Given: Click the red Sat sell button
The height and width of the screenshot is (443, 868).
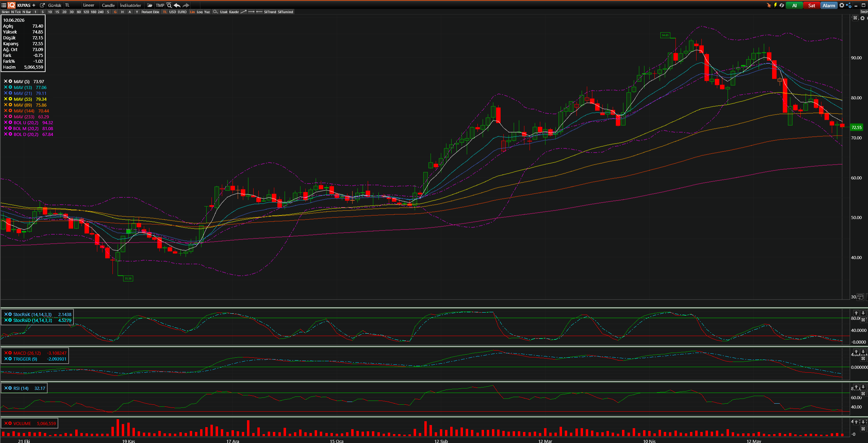Looking at the screenshot, I should (x=811, y=5).
